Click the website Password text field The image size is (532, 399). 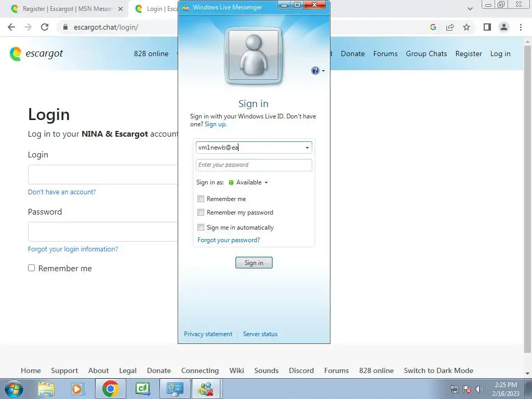point(103,232)
